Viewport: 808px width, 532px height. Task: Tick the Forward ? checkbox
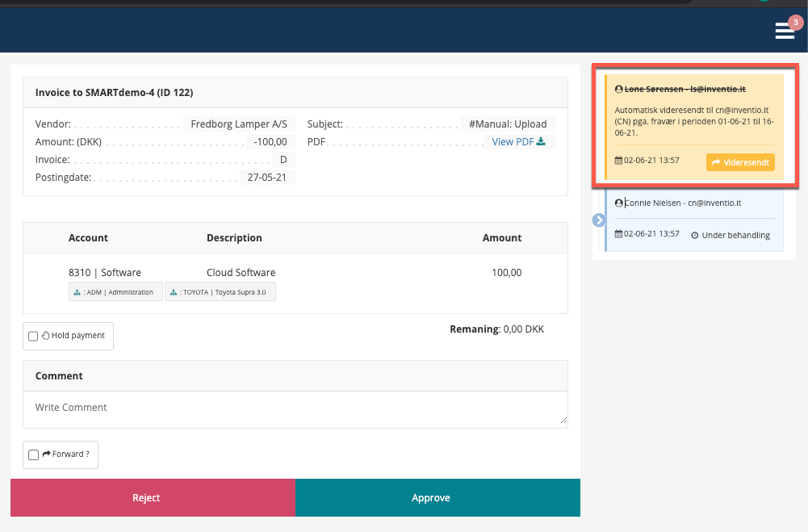(x=33, y=455)
